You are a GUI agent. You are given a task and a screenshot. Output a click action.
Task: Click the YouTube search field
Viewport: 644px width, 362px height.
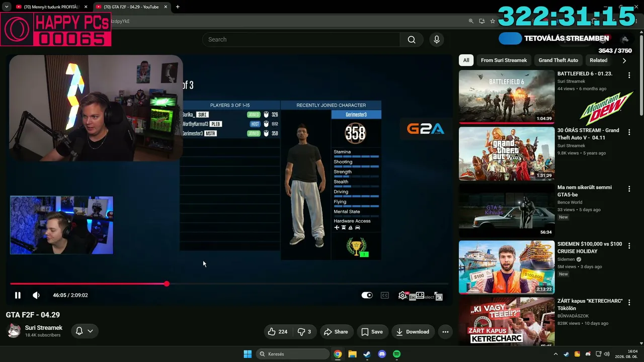[x=301, y=39]
